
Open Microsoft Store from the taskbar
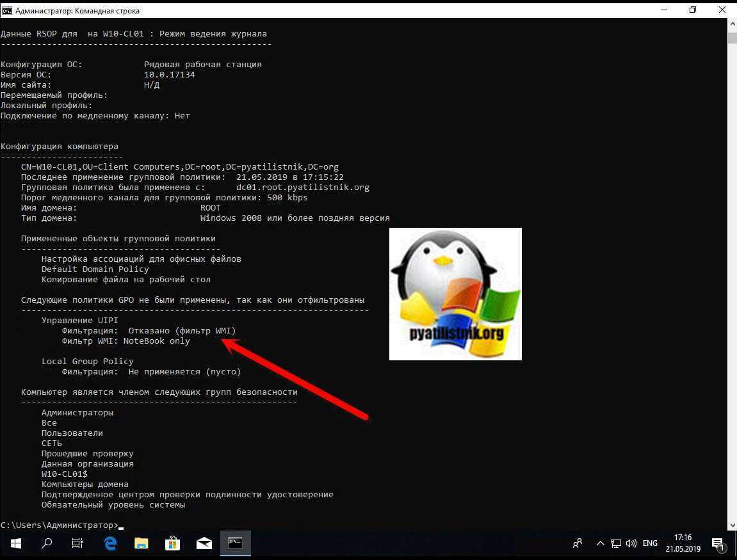[x=173, y=543]
